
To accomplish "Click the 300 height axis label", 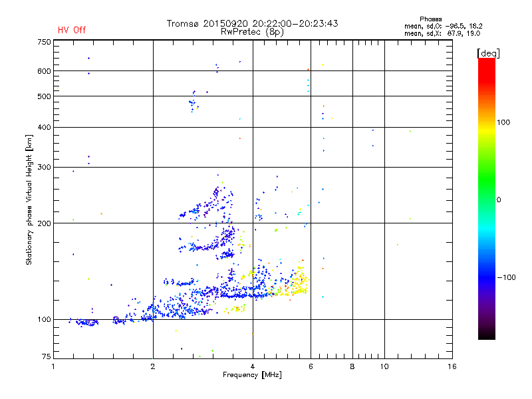I will pyautogui.click(x=44, y=168).
